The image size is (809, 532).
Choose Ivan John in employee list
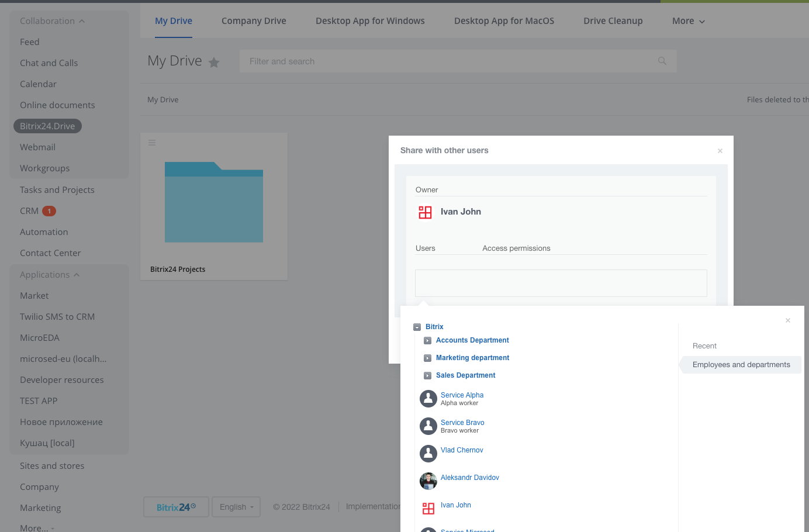pyautogui.click(x=456, y=505)
